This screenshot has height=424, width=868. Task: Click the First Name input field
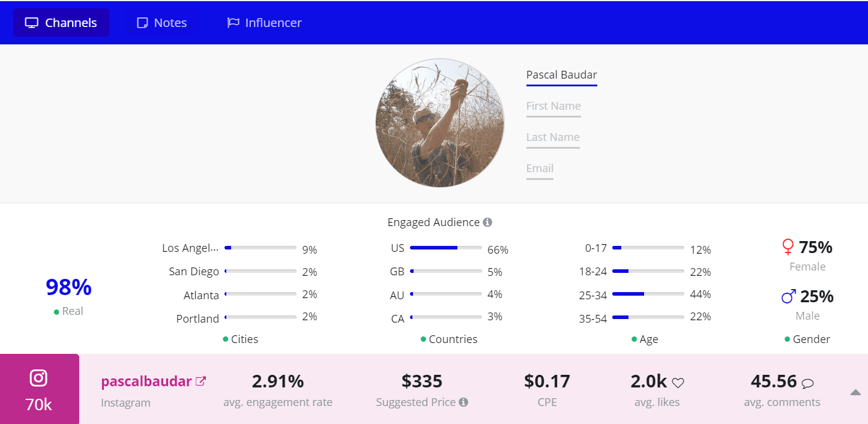tap(553, 106)
